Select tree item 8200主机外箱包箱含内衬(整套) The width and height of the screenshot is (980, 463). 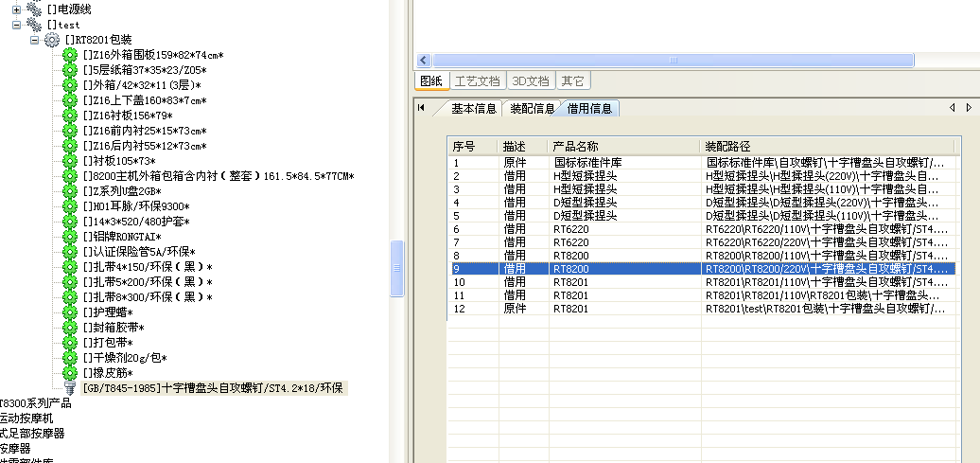219,176
